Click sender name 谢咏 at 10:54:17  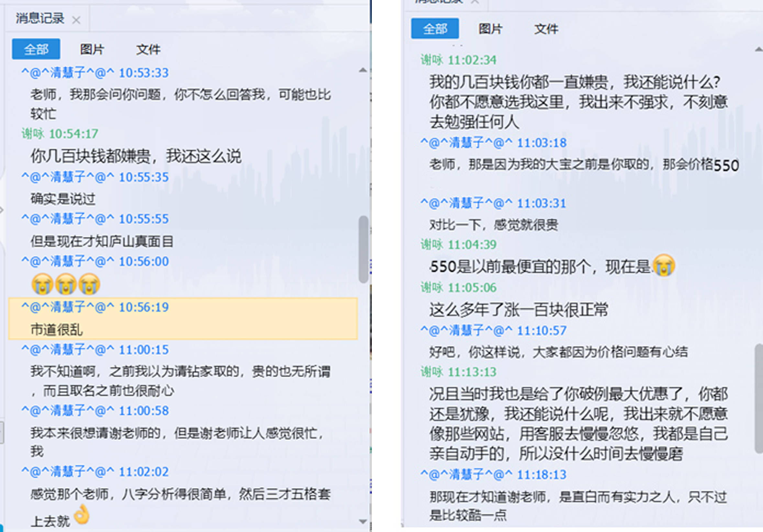(33, 134)
